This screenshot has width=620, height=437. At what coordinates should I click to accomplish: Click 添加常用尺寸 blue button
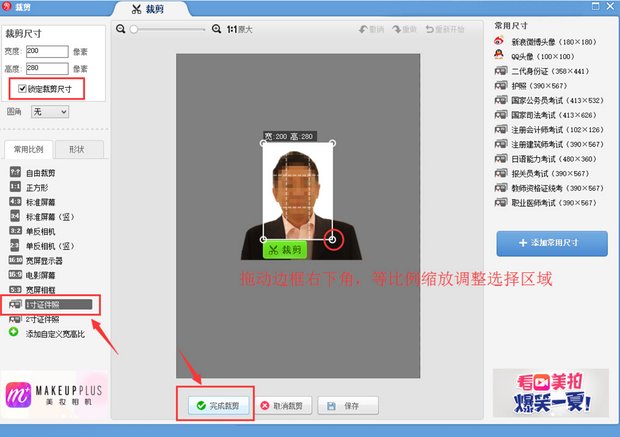click(x=552, y=243)
